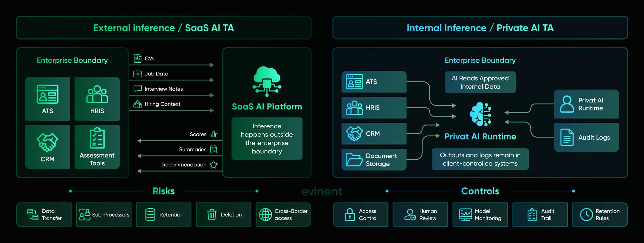The width and height of the screenshot is (644, 243).
Task: Click the right 'Enterprise Boundary' blue heading
Action: pos(480,60)
